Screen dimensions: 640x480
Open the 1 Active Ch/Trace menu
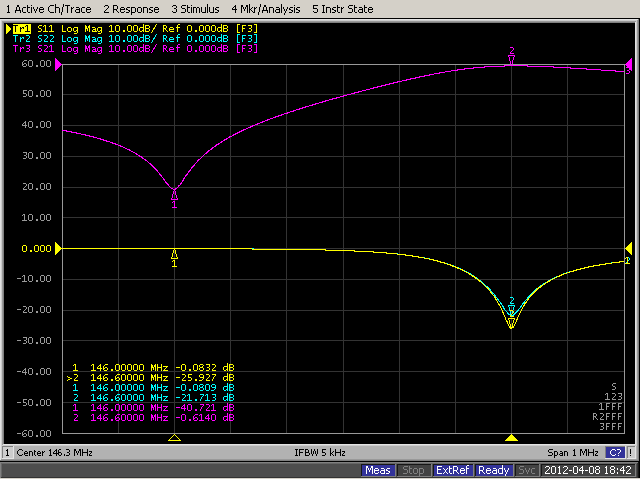click(x=49, y=9)
